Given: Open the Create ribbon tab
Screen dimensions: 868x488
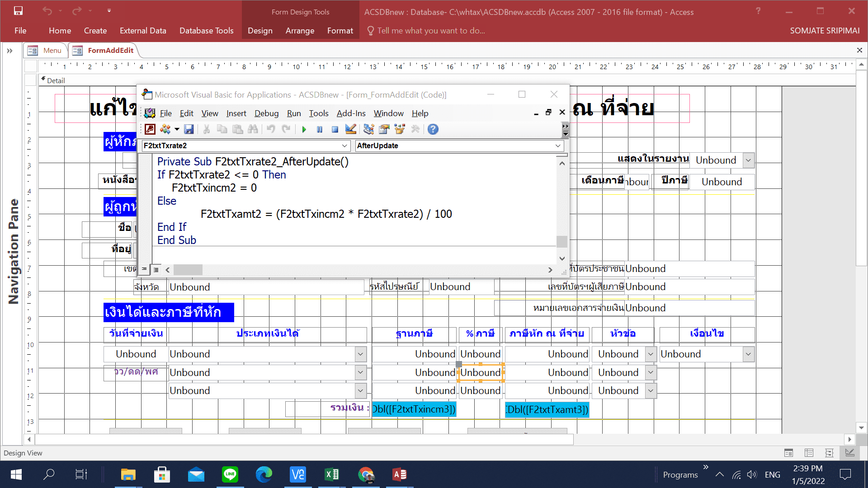Looking at the screenshot, I should coord(95,31).
